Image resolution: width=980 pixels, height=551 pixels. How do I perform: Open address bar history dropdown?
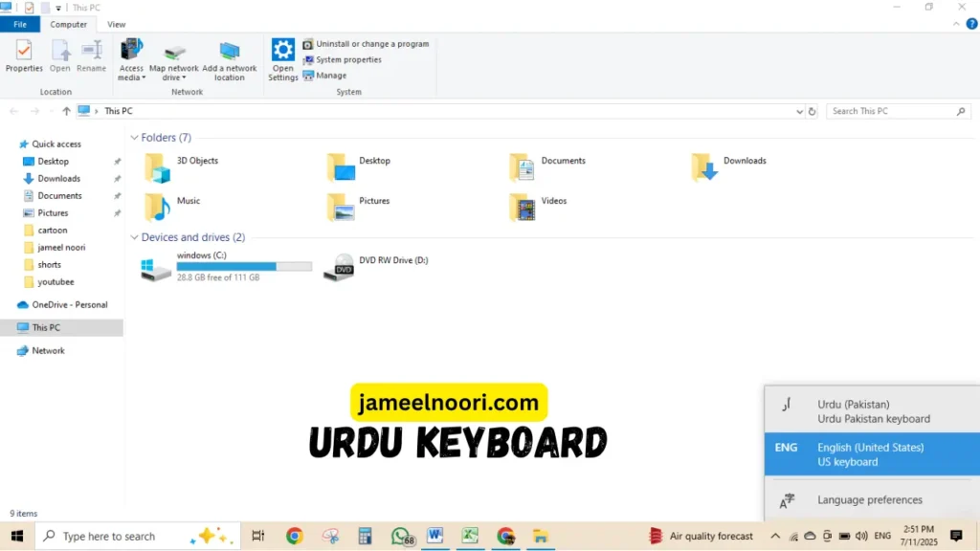(799, 111)
